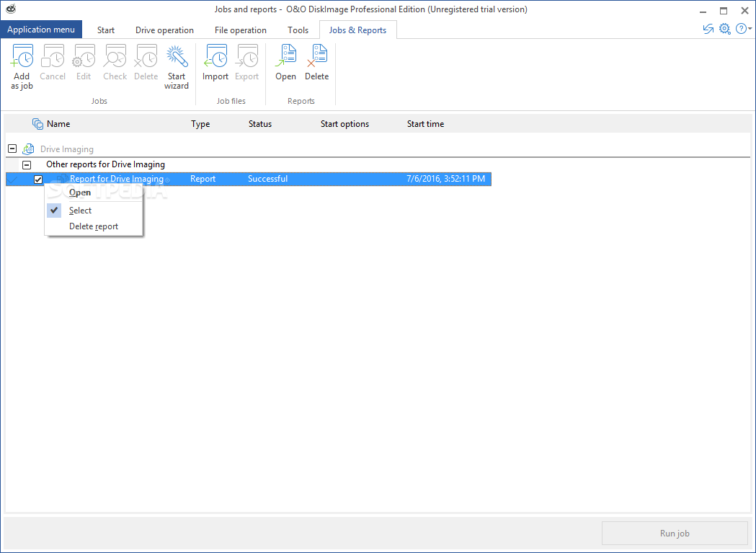This screenshot has height=553, width=756.
Task: Select 'Other reports for Drive Imaging' row
Action: pyautogui.click(x=106, y=164)
